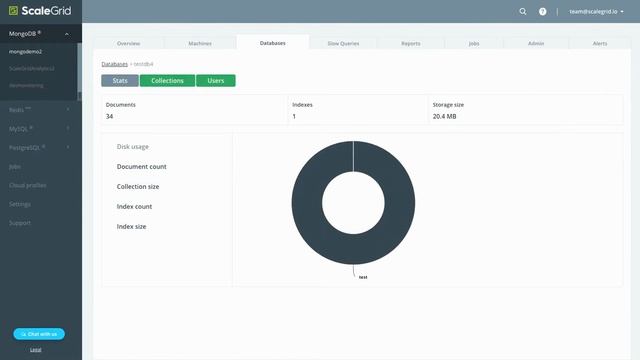Screen dimensions: 640x360
Task: Switch to the Slow Queries tab
Action: (343, 43)
